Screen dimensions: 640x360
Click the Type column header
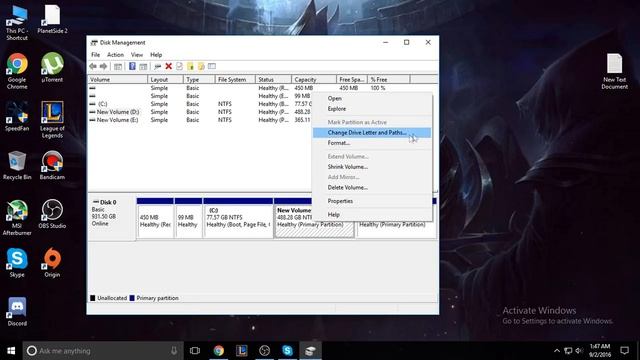(x=199, y=80)
